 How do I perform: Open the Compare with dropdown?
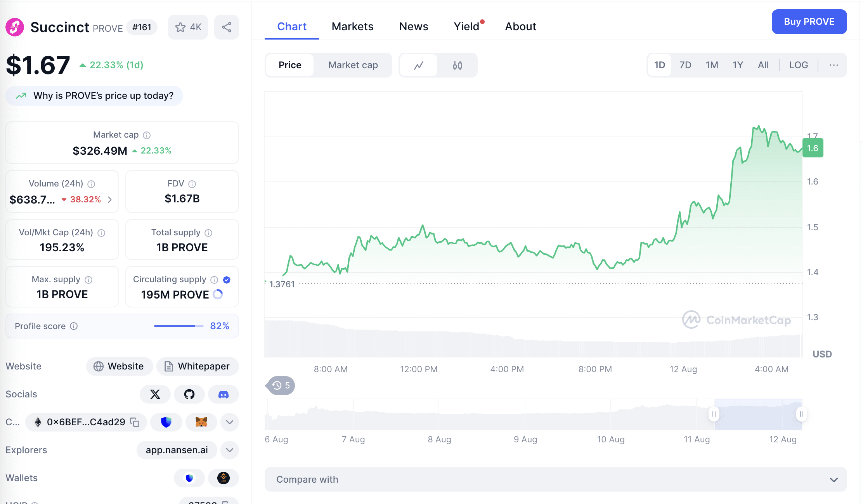point(555,480)
